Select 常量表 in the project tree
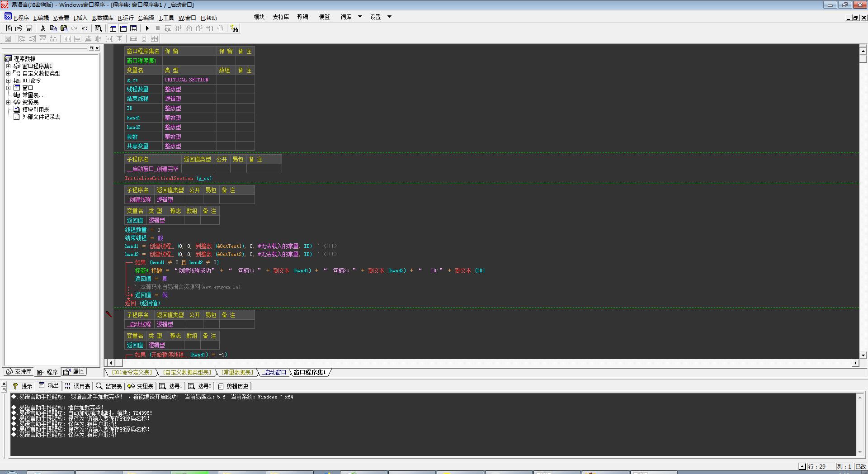This screenshot has height=474, width=868. [x=33, y=95]
